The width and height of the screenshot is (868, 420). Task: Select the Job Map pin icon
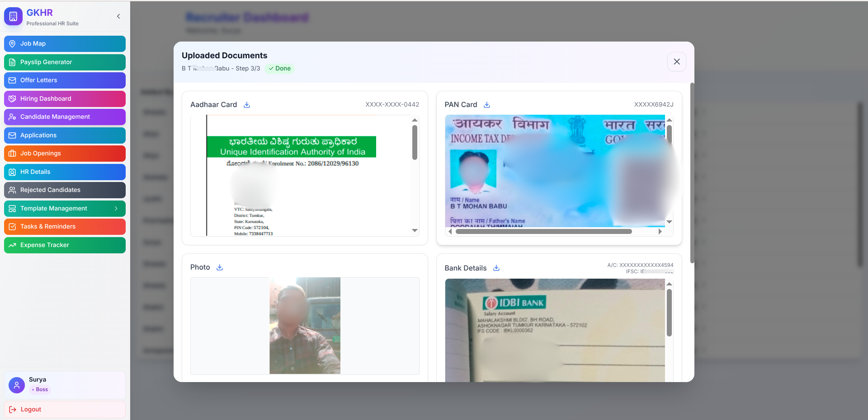(x=12, y=43)
